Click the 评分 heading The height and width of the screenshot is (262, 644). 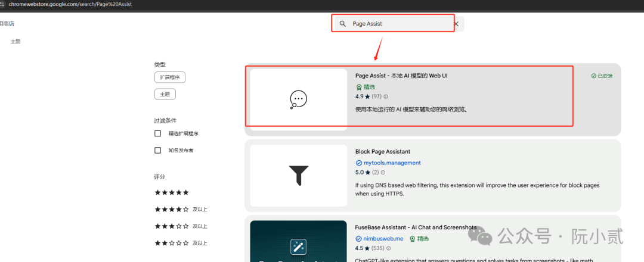(x=160, y=177)
